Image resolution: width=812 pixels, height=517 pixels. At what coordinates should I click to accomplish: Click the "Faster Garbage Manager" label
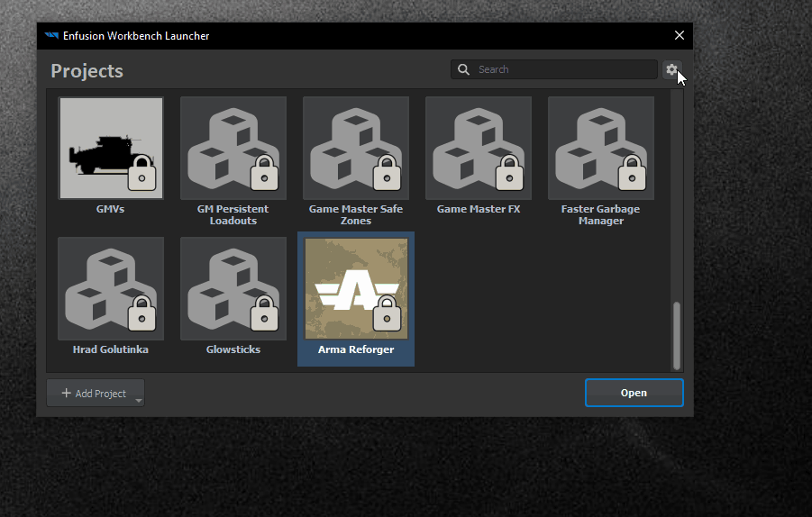click(x=601, y=214)
